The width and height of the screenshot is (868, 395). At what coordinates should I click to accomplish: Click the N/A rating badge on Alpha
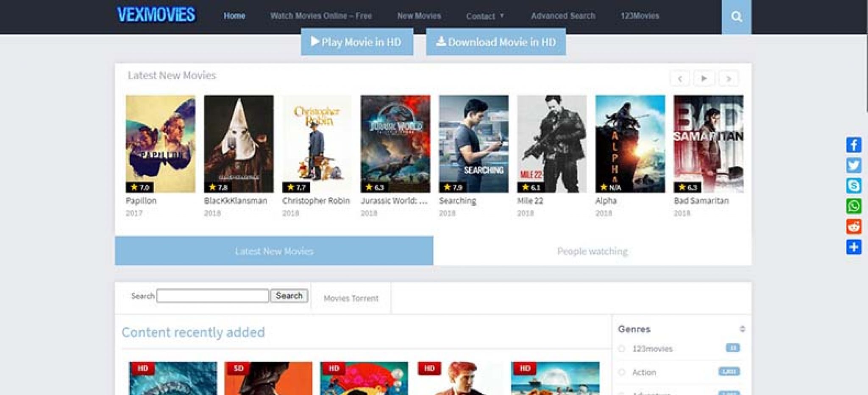(611, 187)
